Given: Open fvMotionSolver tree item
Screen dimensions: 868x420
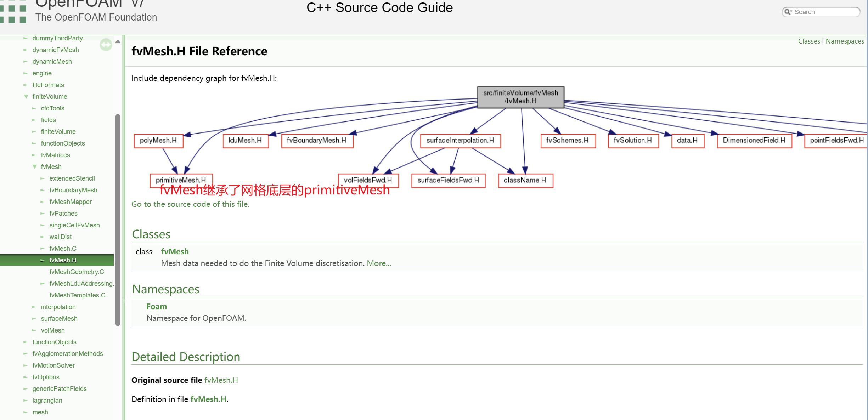Looking at the screenshot, I should pos(53,365).
